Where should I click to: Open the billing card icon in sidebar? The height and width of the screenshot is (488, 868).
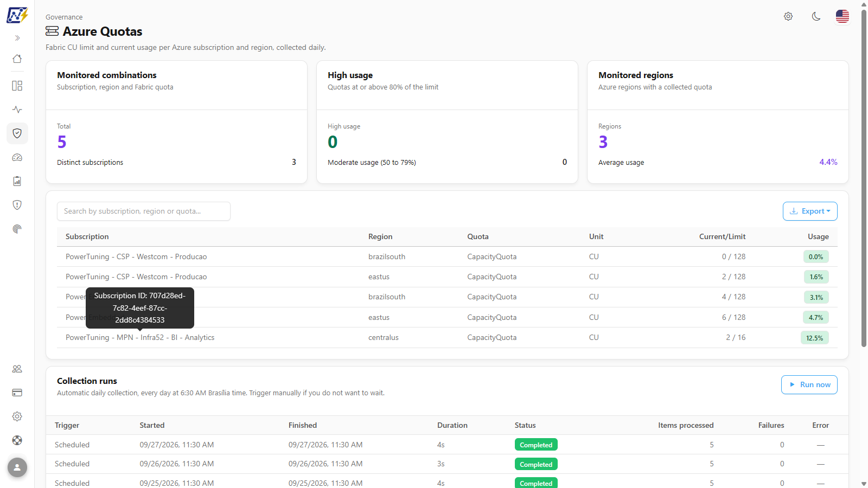[17, 393]
